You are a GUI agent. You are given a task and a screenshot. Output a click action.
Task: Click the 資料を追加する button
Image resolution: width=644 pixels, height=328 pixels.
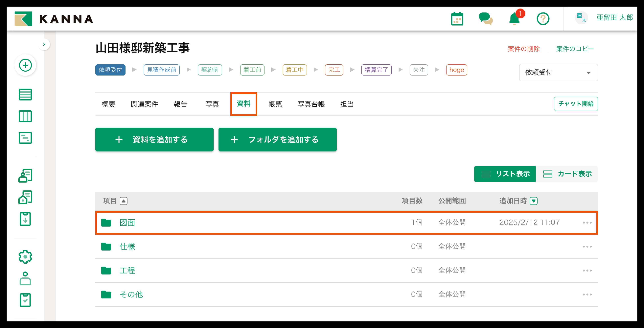[x=154, y=140]
